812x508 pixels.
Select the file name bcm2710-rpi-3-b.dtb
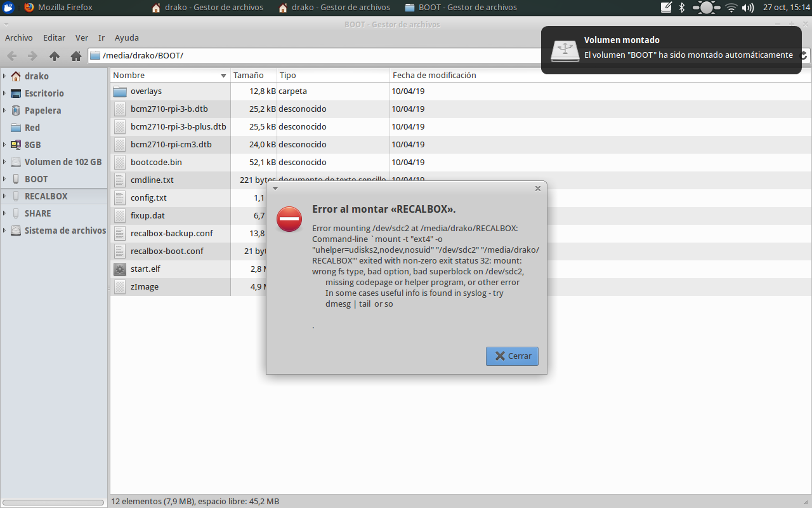[x=169, y=109]
